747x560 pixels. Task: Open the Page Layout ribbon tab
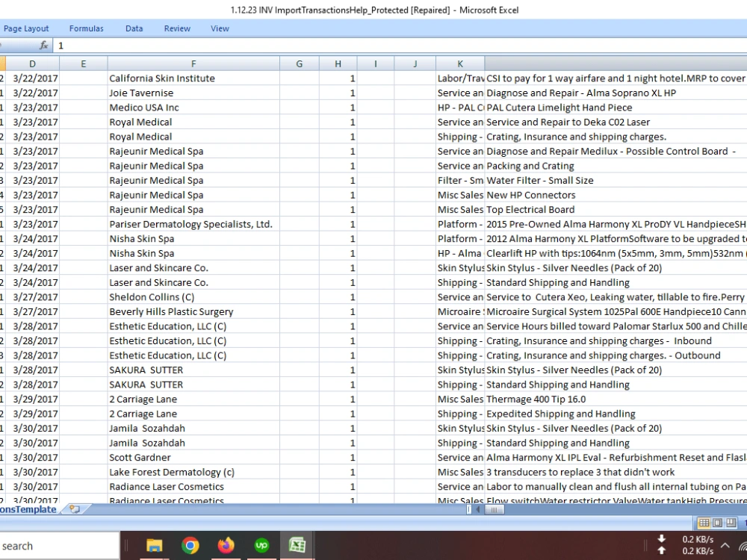pyautogui.click(x=26, y=28)
